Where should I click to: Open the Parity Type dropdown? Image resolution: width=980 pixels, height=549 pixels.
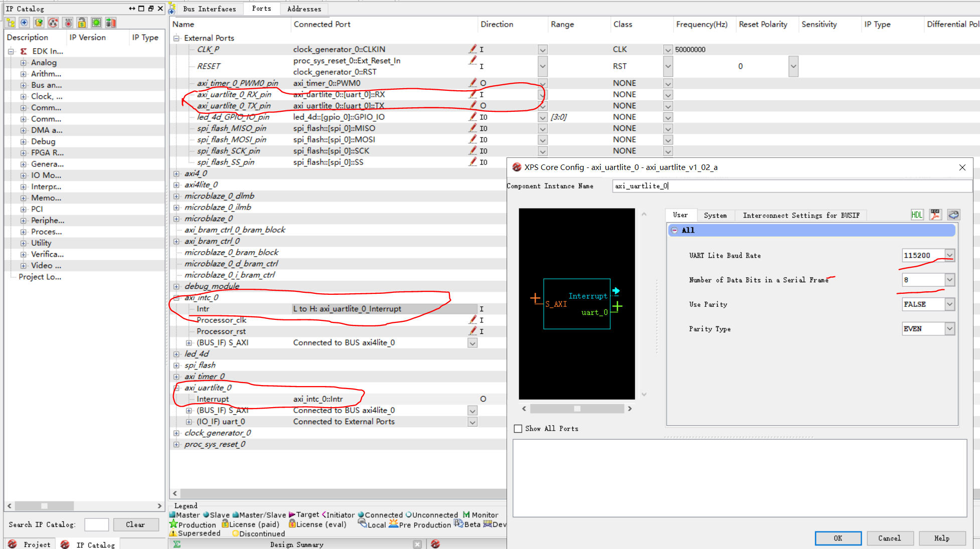949,329
